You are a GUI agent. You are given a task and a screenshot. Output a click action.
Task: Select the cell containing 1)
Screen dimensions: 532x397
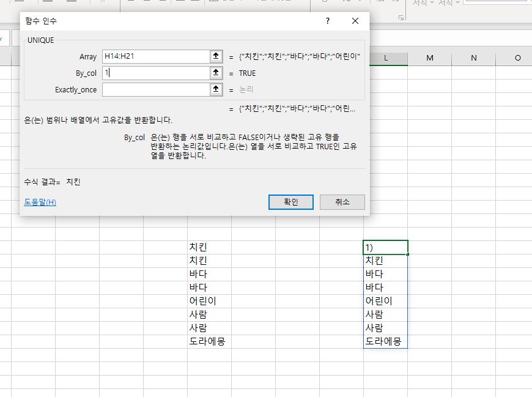tap(386, 247)
